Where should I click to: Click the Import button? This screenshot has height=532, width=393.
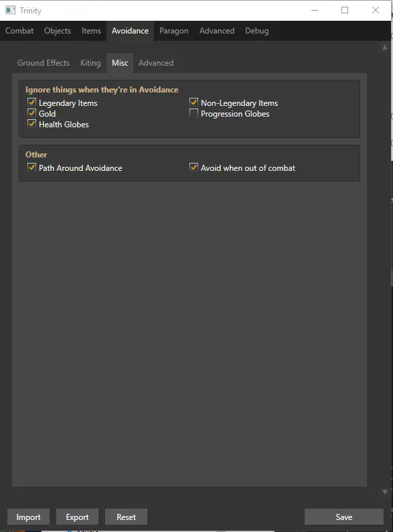tap(29, 517)
